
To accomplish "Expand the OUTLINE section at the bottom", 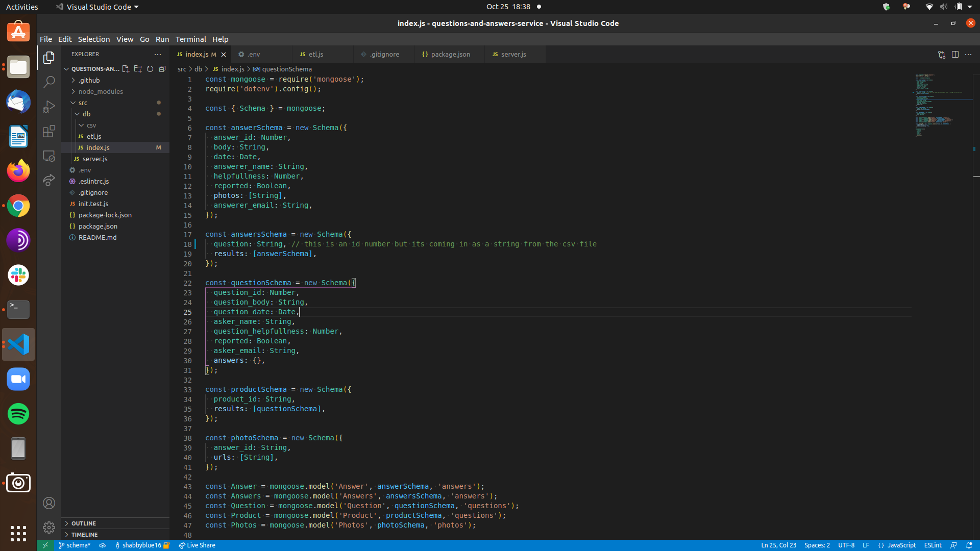I will click(83, 523).
